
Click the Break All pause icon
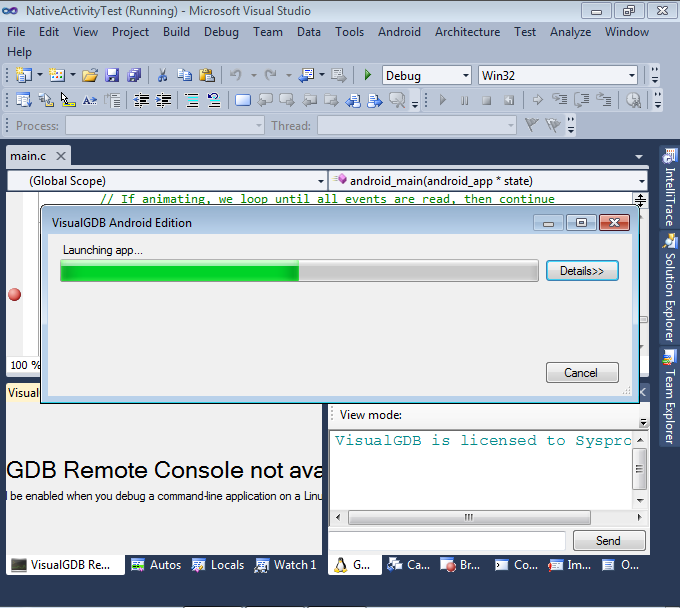[464, 101]
